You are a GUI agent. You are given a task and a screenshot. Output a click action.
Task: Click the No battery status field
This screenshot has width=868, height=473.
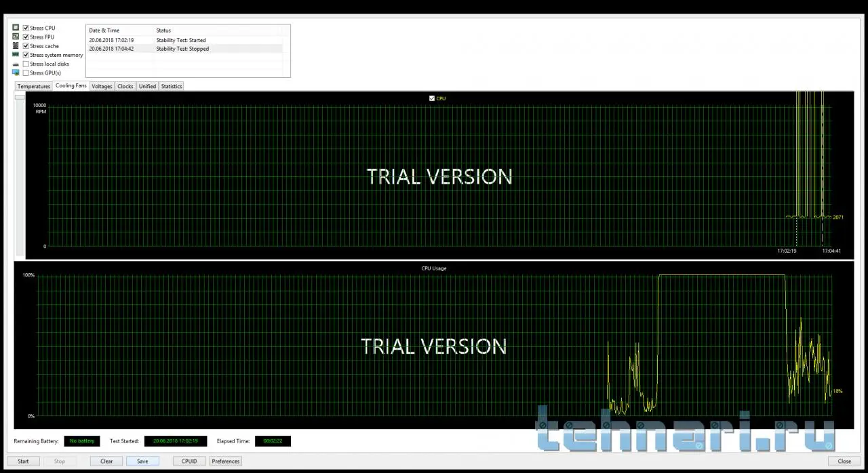(x=82, y=441)
